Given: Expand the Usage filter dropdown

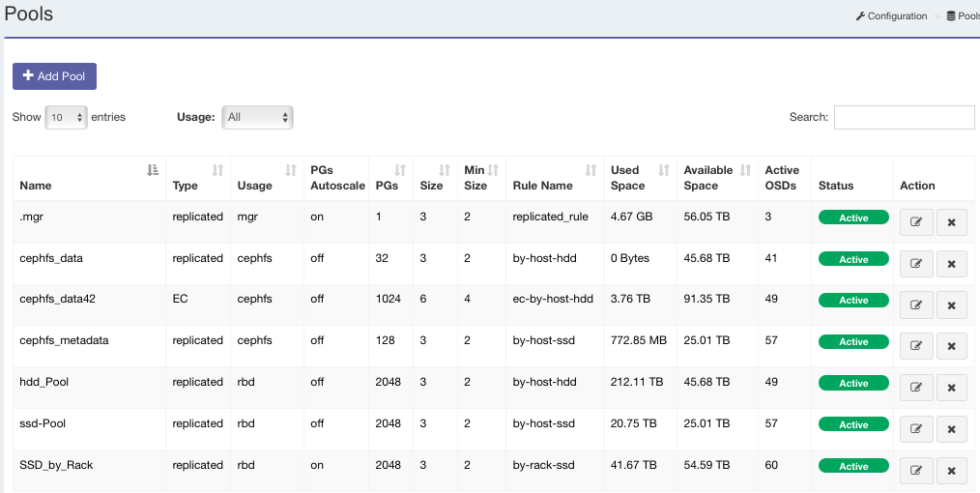Looking at the screenshot, I should pos(257,117).
